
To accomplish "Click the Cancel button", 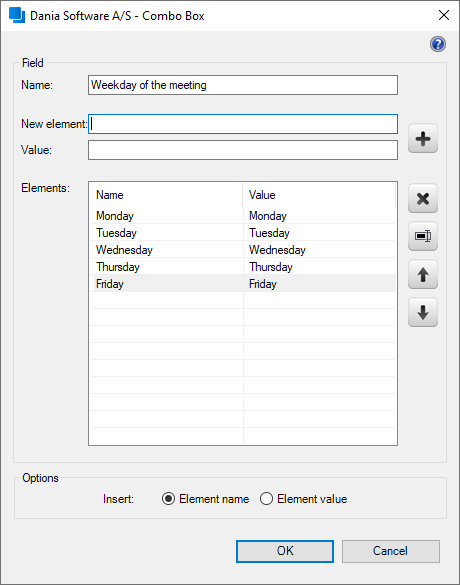I will (x=391, y=551).
